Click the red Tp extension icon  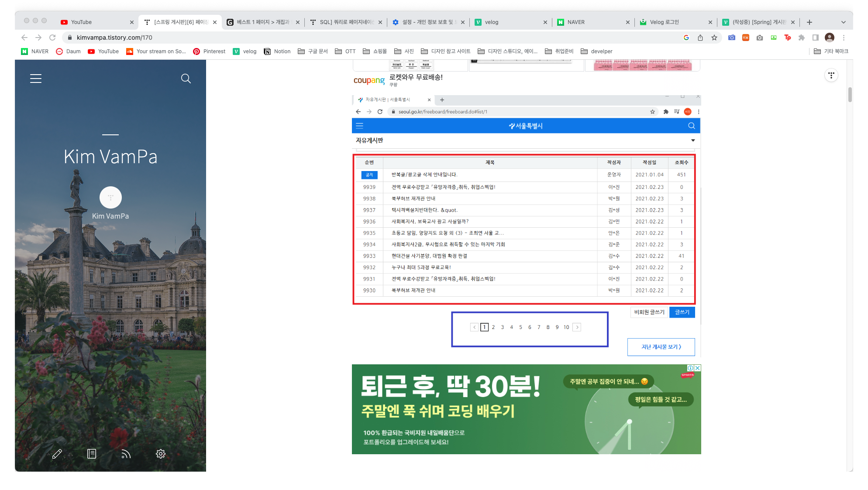point(788,38)
